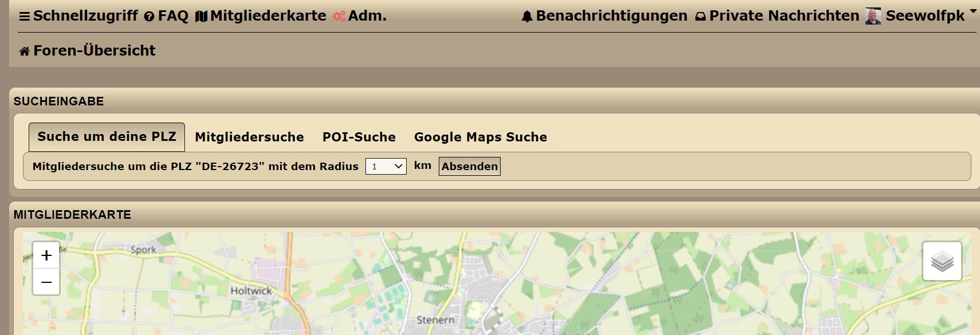Zoom out on the map
Viewport: 980px width, 335px height.
46,282
